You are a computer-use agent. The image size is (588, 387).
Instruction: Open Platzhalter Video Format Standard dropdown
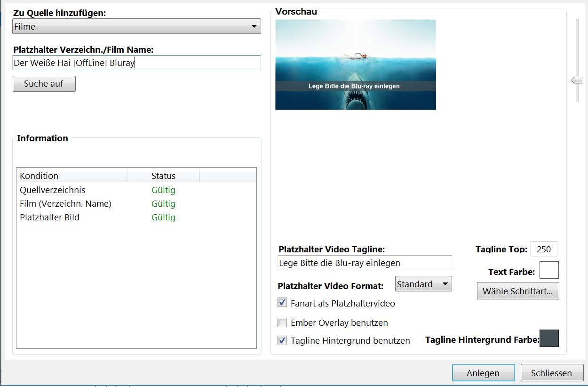[423, 284]
